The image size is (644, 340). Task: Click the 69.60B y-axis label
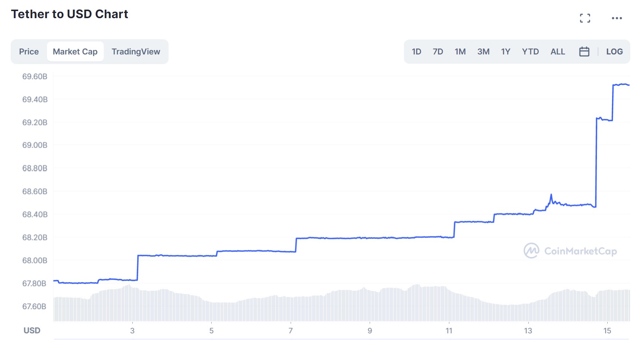pyautogui.click(x=35, y=77)
